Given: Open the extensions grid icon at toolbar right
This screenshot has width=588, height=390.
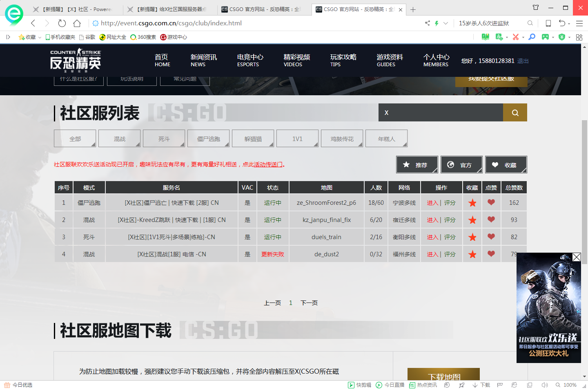Looking at the screenshot, I should click(x=579, y=37).
